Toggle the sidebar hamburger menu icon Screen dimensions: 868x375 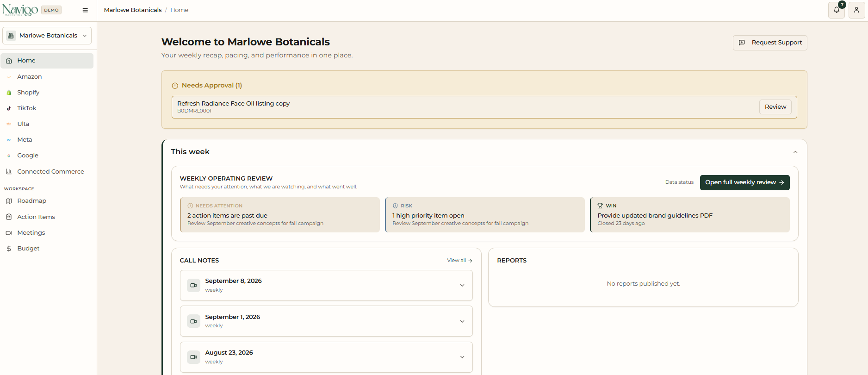tap(85, 10)
